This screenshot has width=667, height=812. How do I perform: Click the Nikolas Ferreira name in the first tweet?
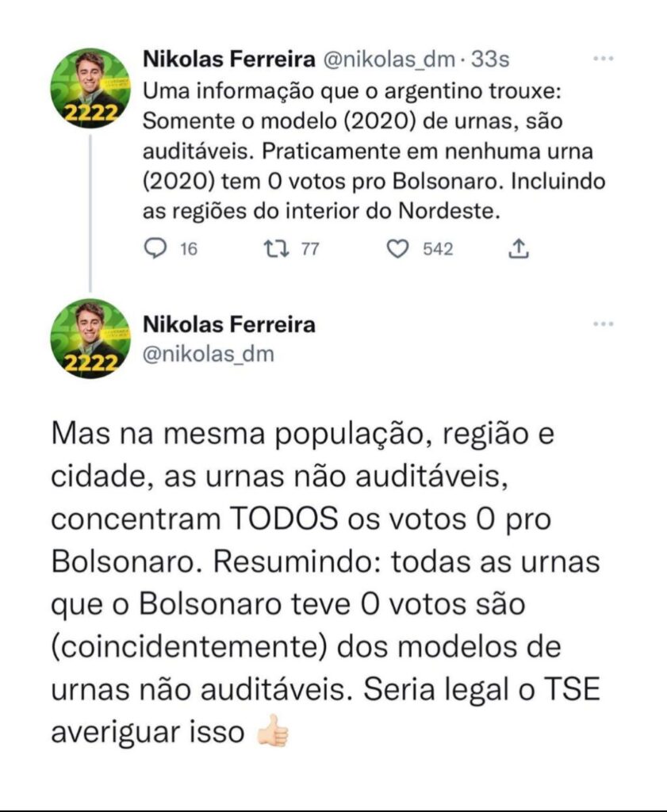(228, 59)
